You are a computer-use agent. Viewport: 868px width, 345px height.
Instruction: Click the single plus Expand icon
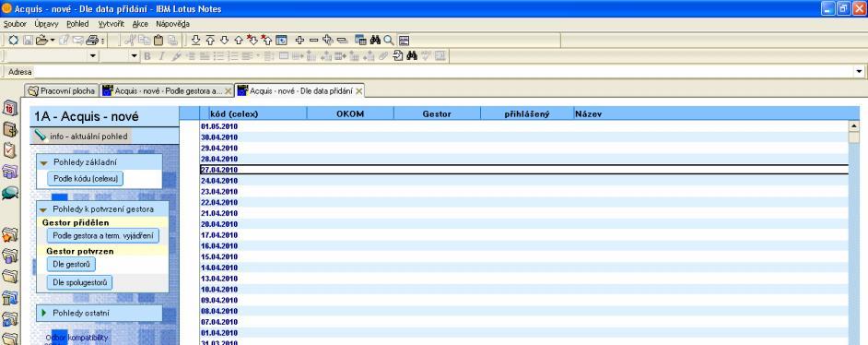(x=299, y=41)
